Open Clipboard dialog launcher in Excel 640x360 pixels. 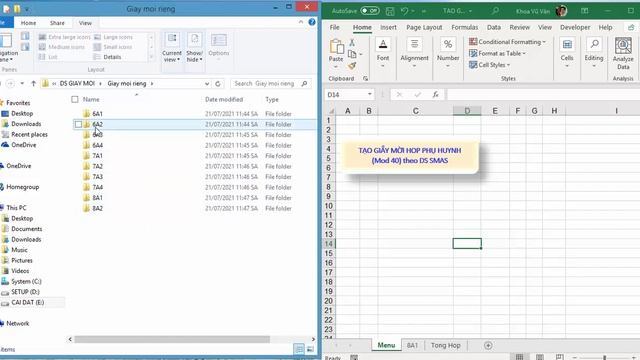[365, 78]
